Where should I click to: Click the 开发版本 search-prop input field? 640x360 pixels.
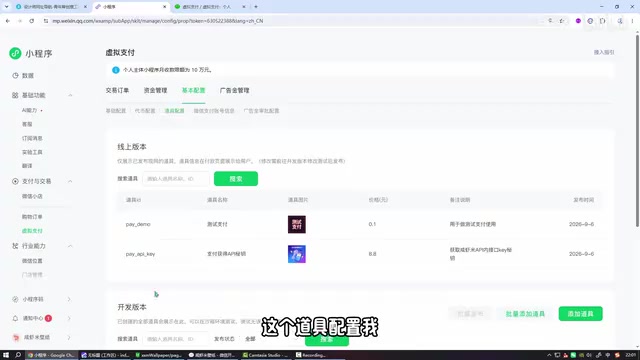point(176,339)
